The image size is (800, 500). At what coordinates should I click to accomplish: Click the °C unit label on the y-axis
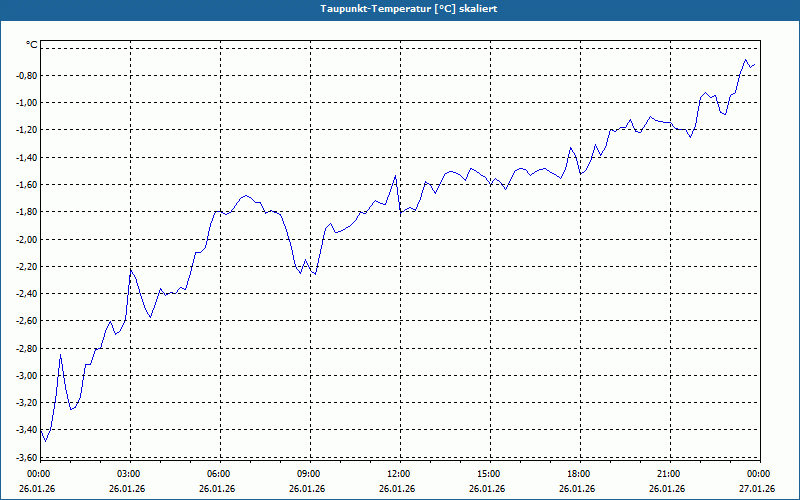point(32,45)
